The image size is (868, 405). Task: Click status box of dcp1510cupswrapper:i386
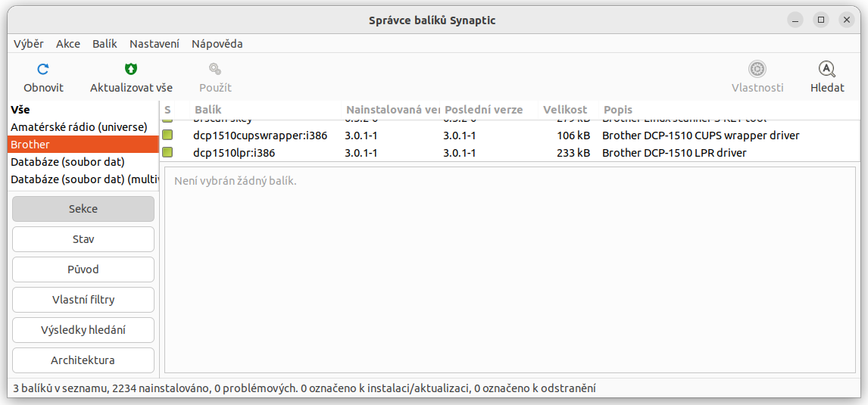pyautogui.click(x=167, y=136)
